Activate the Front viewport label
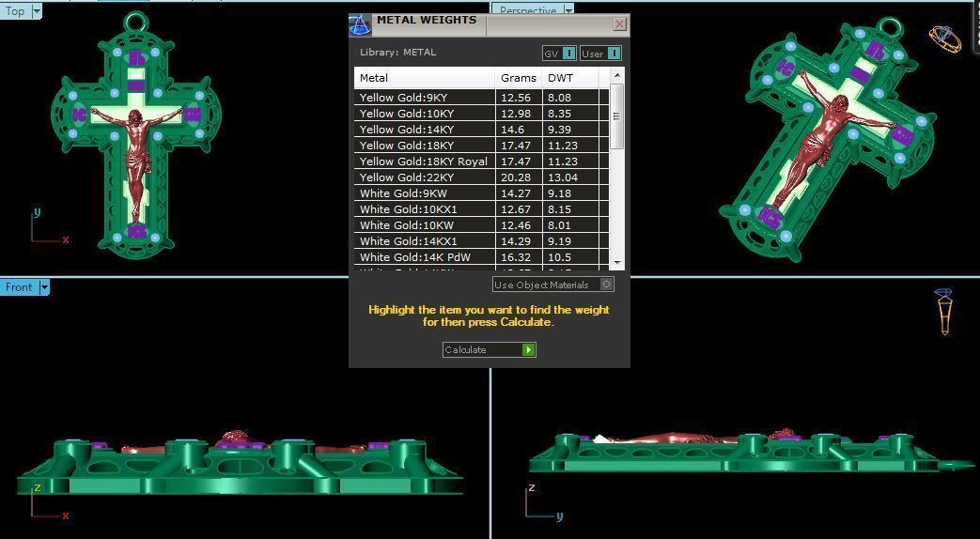Screen dimensions: 980x539 19,287
